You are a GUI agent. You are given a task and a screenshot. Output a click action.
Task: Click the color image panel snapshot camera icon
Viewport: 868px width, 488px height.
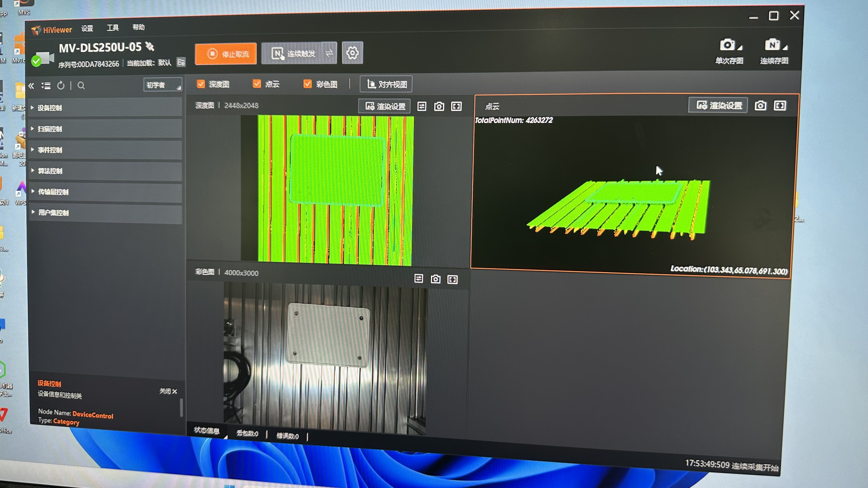click(436, 279)
